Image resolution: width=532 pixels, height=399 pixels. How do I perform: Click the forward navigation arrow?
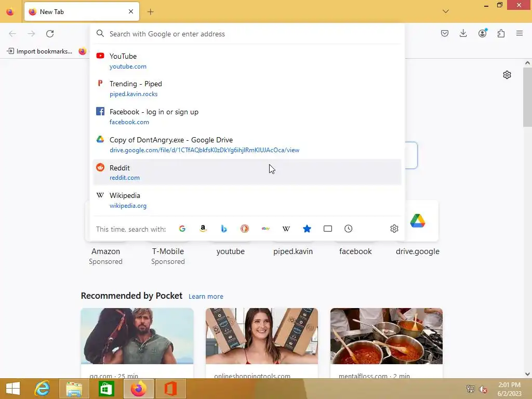[31, 34]
